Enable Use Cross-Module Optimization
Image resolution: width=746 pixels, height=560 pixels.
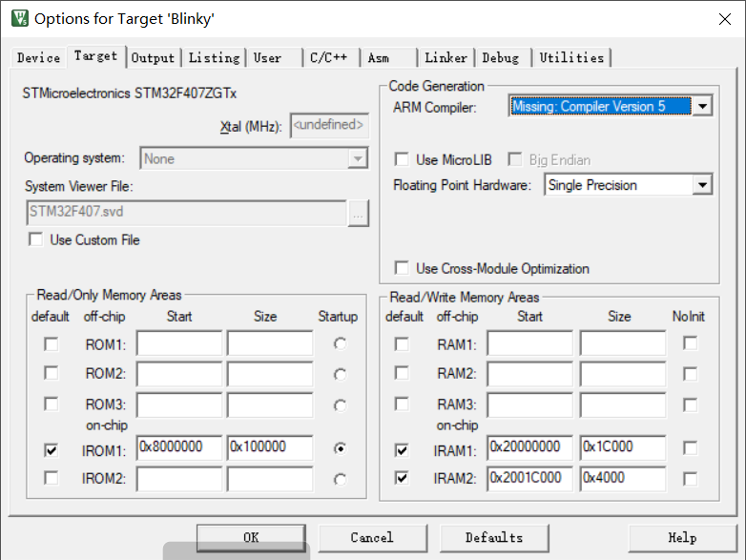402,268
